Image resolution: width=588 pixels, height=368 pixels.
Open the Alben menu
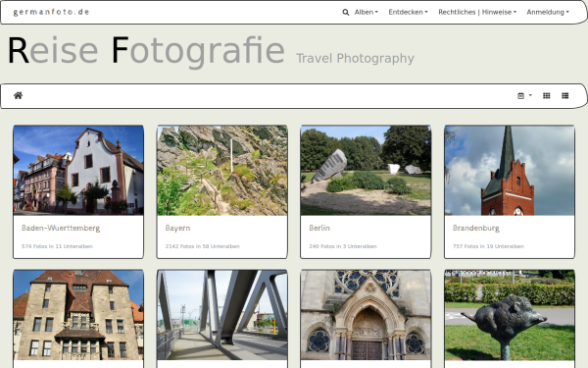click(x=367, y=12)
